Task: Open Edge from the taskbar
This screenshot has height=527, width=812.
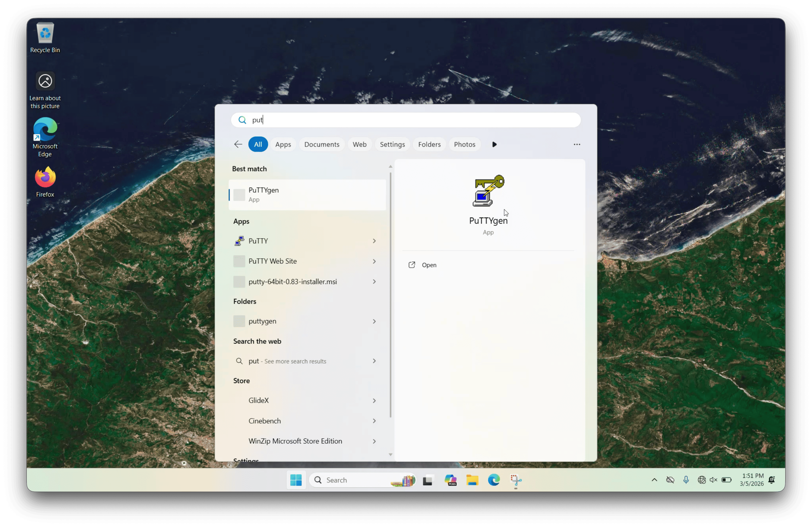Action: pyautogui.click(x=494, y=480)
